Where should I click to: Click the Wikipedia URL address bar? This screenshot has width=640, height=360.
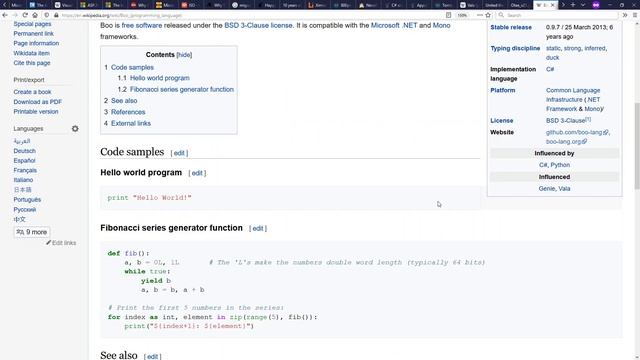click(245, 15)
